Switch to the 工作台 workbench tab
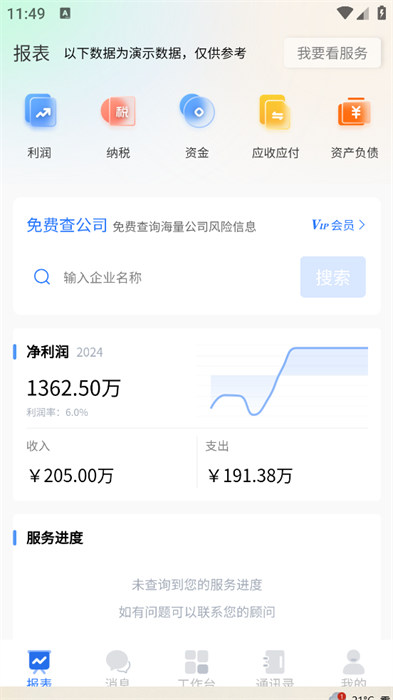The width and height of the screenshot is (393, 700). pos(196,667)
